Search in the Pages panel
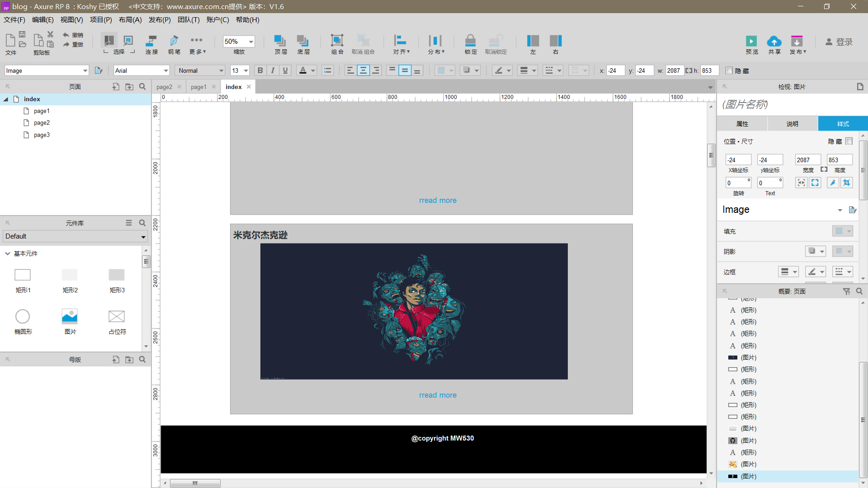Viewport: 868px width, 488px height. click(x=142, y=87)
